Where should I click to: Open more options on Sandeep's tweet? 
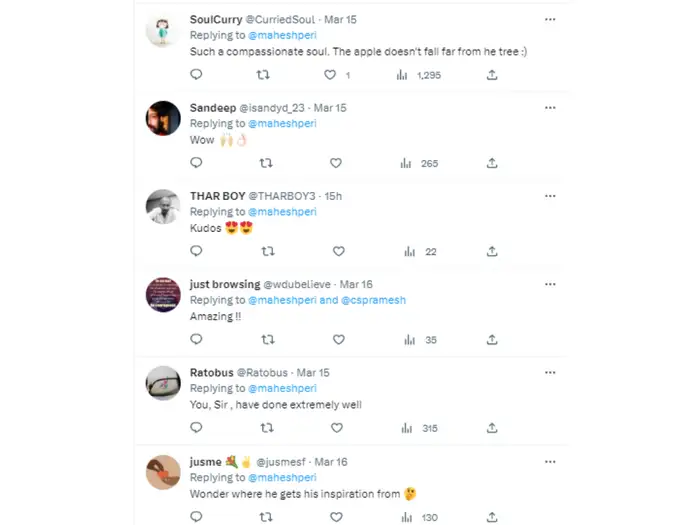tap(550, 107)
